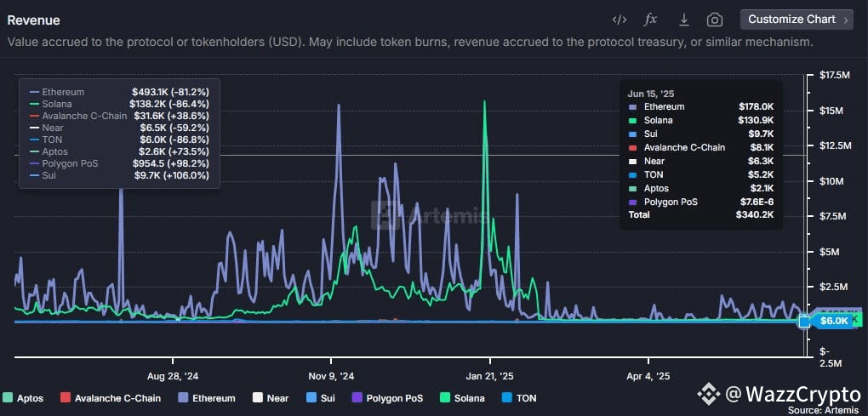
Task: Toggle Ethereum series in bottom legend
Action: 207,398
